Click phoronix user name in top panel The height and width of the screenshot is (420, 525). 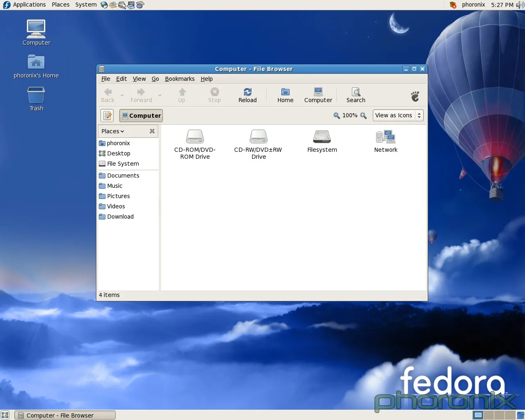point(473,5)
